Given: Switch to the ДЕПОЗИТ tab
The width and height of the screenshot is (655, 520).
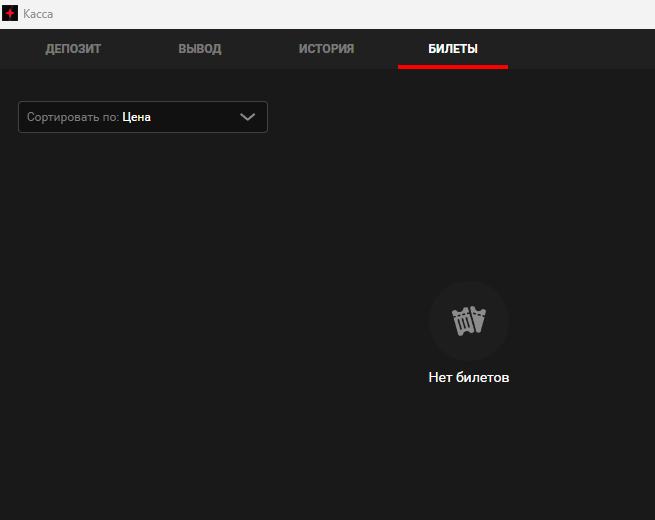Looking at the screenshot, I should 73,49.
